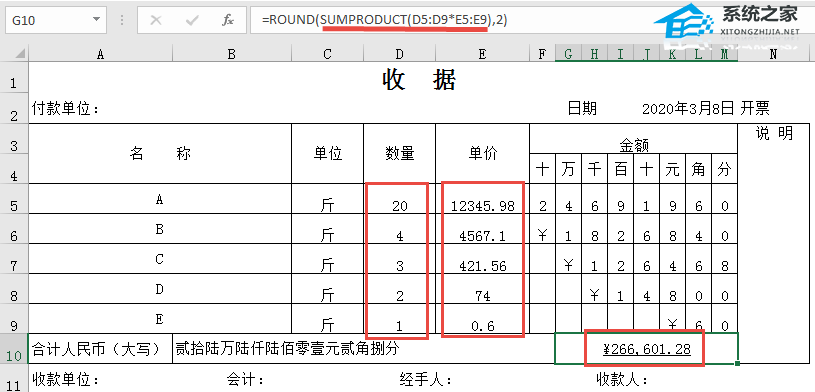
Task: Click the 单价 header cell
Action: coord(482,153)
